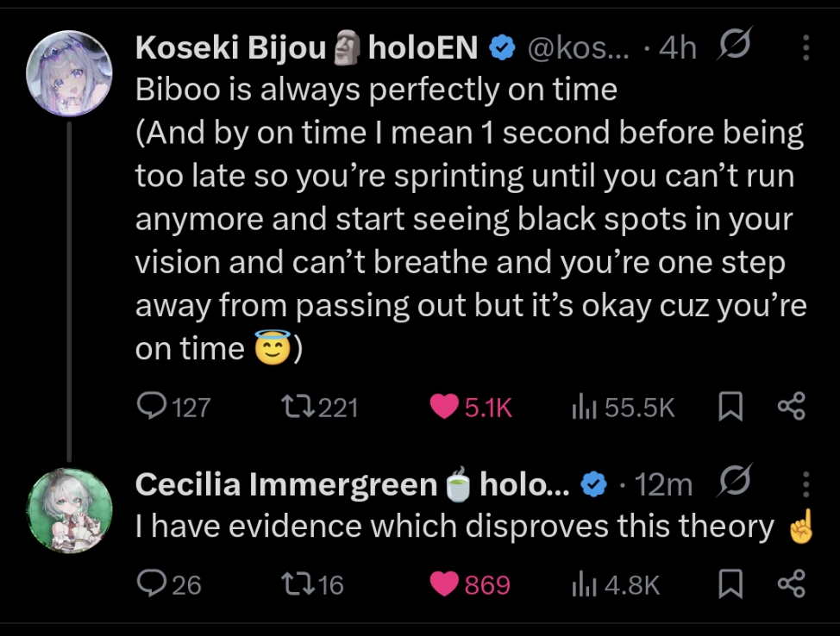Click the Grok slash icon on Cecilia's reply
840x636 pixels.
click(x=733, y=480)
